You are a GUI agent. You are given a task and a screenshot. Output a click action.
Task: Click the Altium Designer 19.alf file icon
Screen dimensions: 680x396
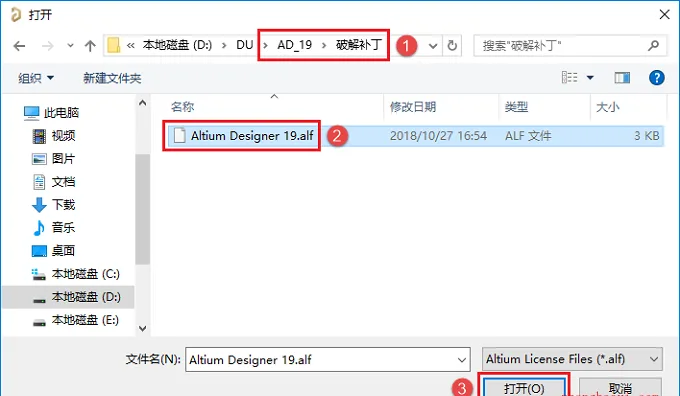[179, 135]
